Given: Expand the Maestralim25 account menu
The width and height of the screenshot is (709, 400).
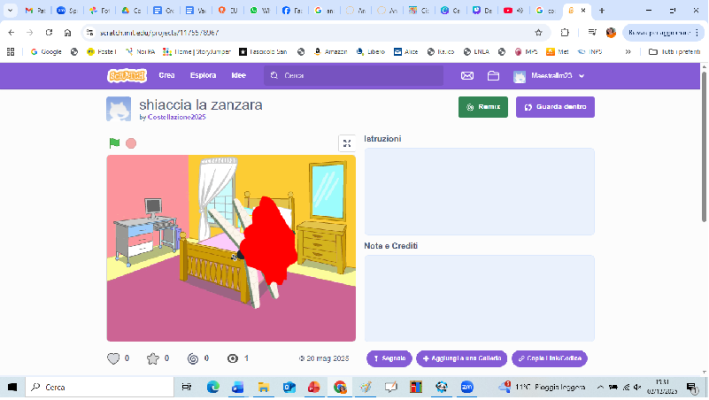Looking at the screenshot, I should pyautogui.click(x=549, y=76).
